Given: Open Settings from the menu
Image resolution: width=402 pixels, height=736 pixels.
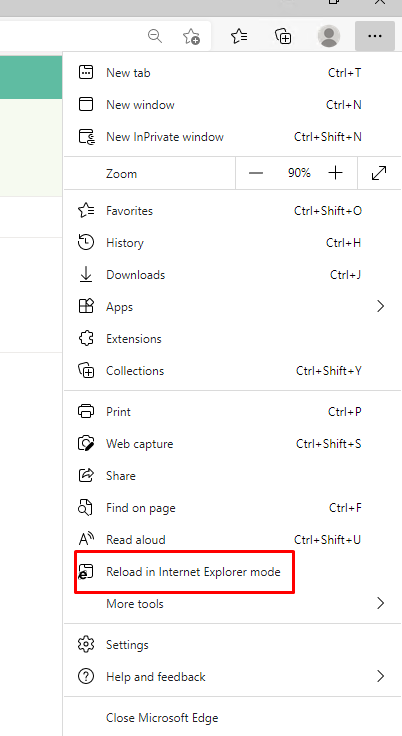Looking at the screenshot, I should coord(232,644).
